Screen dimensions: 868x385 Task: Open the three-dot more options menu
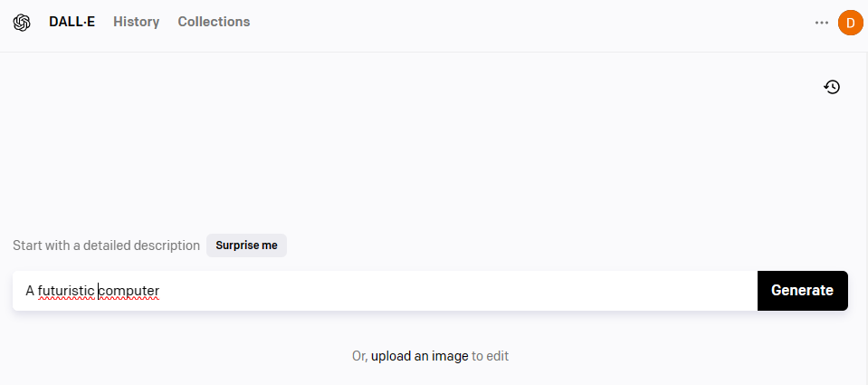click(822, 23)
